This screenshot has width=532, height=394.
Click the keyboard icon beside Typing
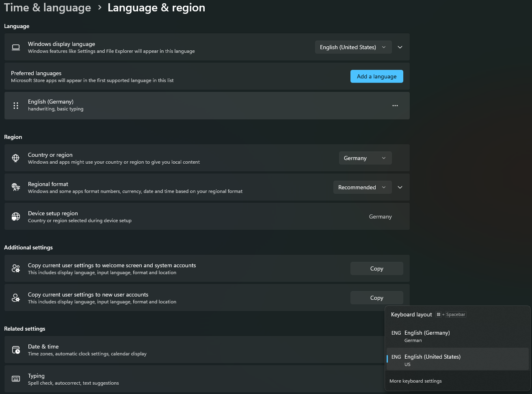15,379
